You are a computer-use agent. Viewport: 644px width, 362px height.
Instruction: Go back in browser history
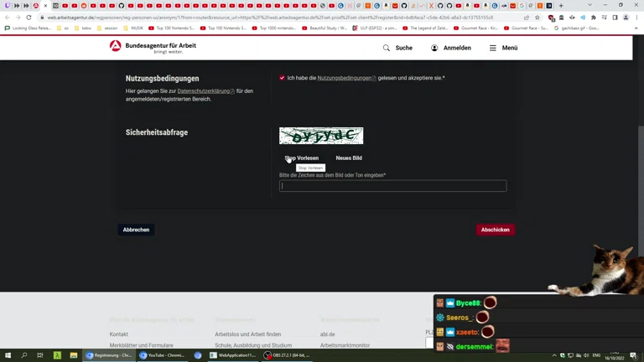[x=8, y=18]
